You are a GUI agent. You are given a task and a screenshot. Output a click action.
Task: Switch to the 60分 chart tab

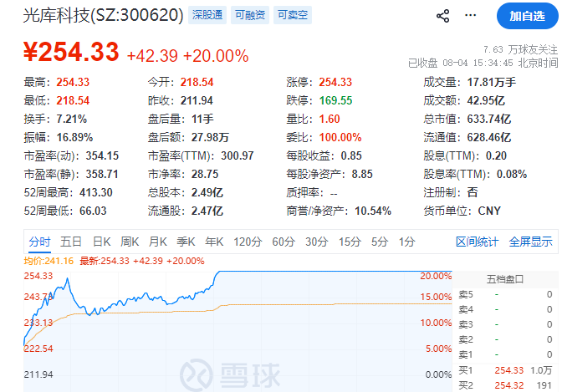284,242
